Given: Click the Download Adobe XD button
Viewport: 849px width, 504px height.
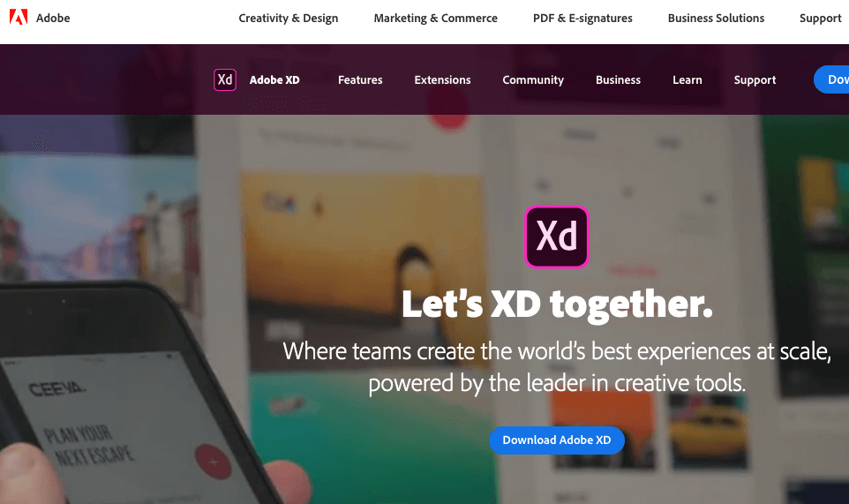Looking at the screenshot, I should [557, 440].
